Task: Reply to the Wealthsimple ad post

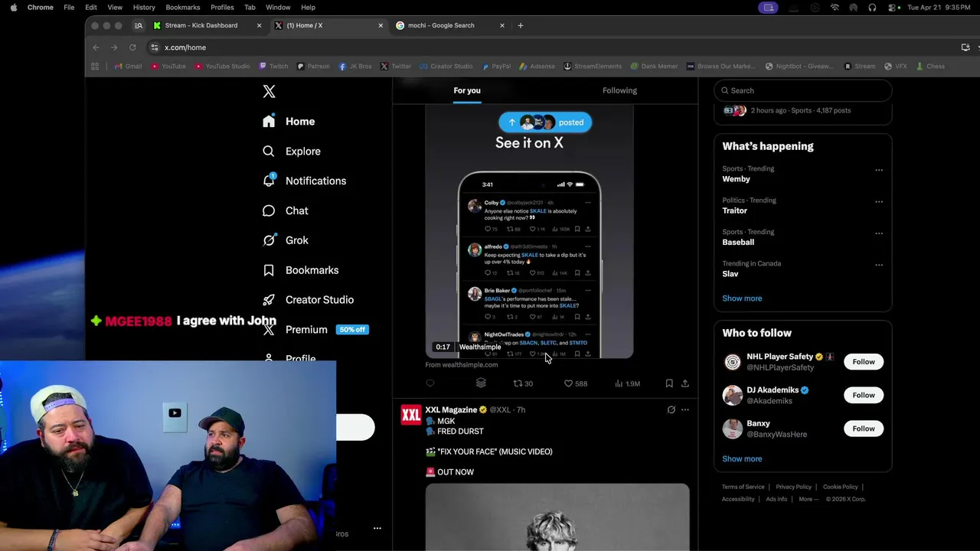Action: [430, 383]
